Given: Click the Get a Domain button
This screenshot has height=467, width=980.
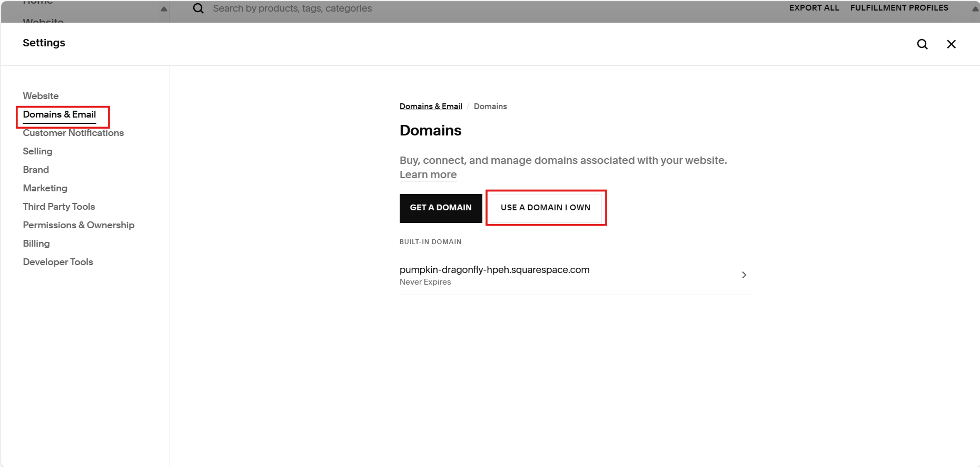Looking at the screenshot, I should [441, 208].
